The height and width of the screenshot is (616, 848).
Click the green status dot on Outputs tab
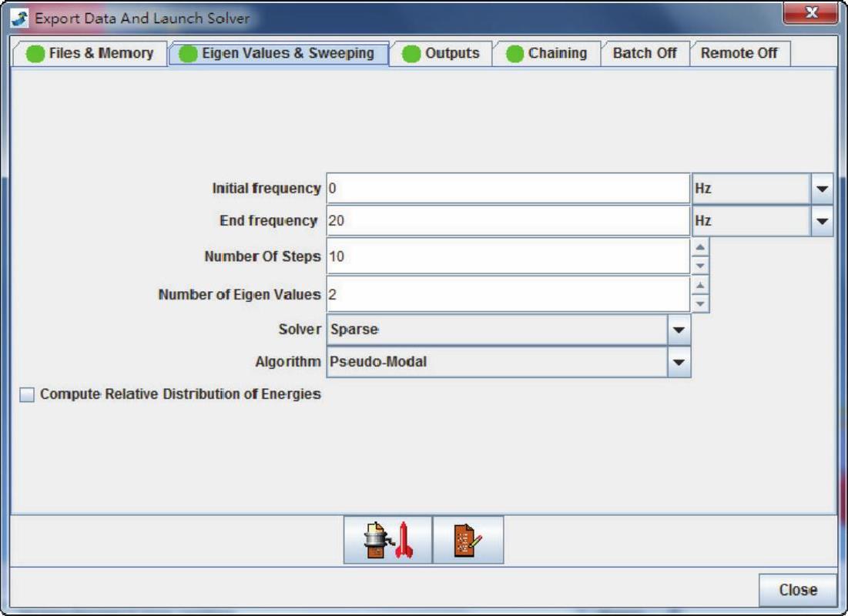tap(411, 54)
